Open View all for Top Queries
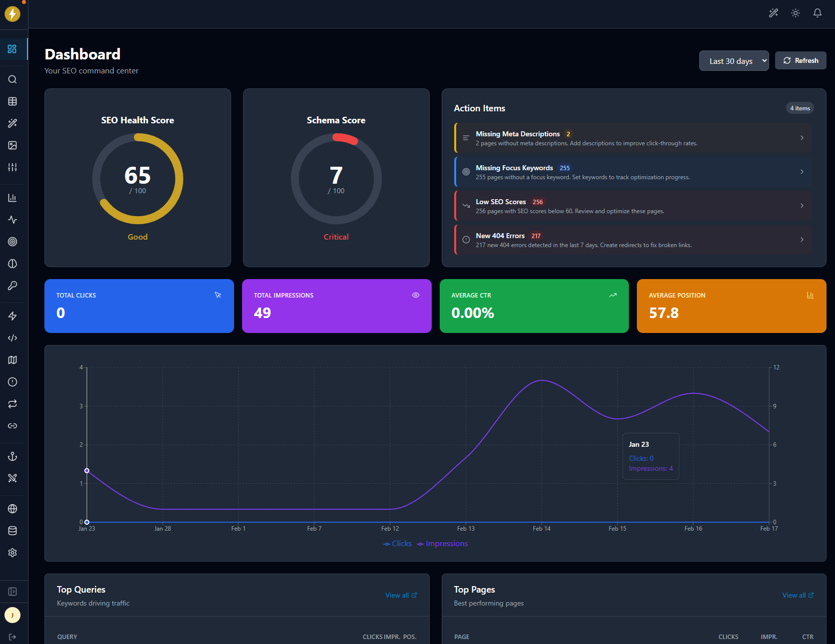 coord(401,595)
